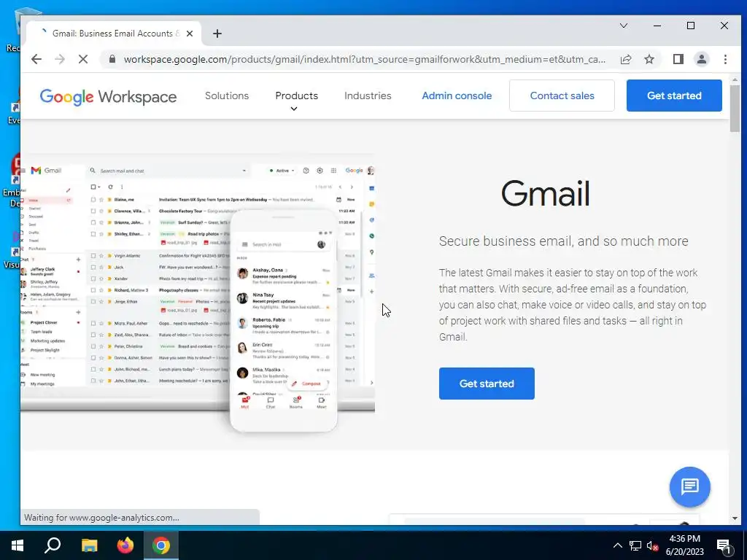The height and width of the screenshot is (560, 747).
Task: Open the Windows Start menu
Action: tap(18, 545)
